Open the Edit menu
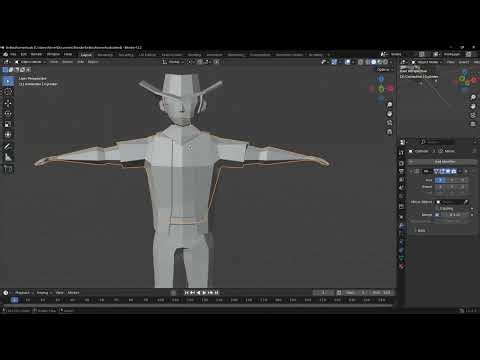 pyautogui.click(x=24, y=54)
